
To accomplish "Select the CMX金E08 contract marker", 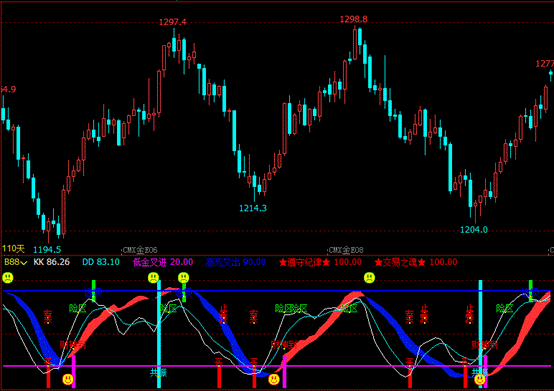I will coord(346,250).
